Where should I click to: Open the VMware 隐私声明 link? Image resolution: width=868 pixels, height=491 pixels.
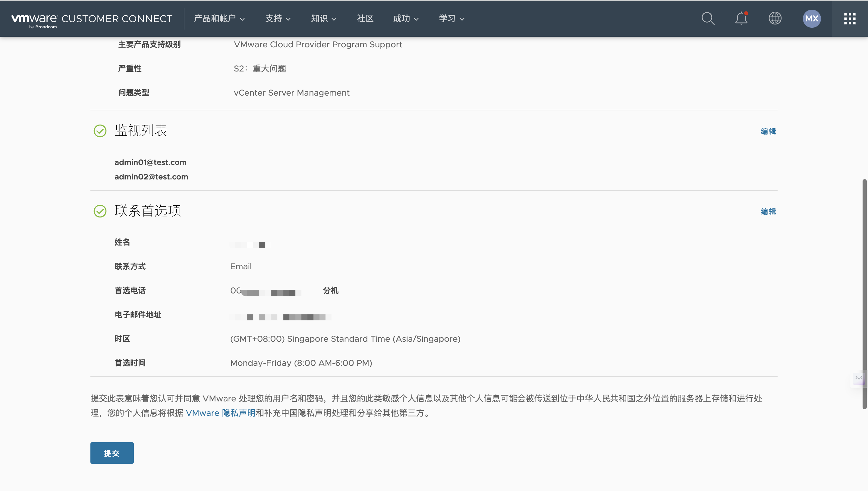point(221,413)
